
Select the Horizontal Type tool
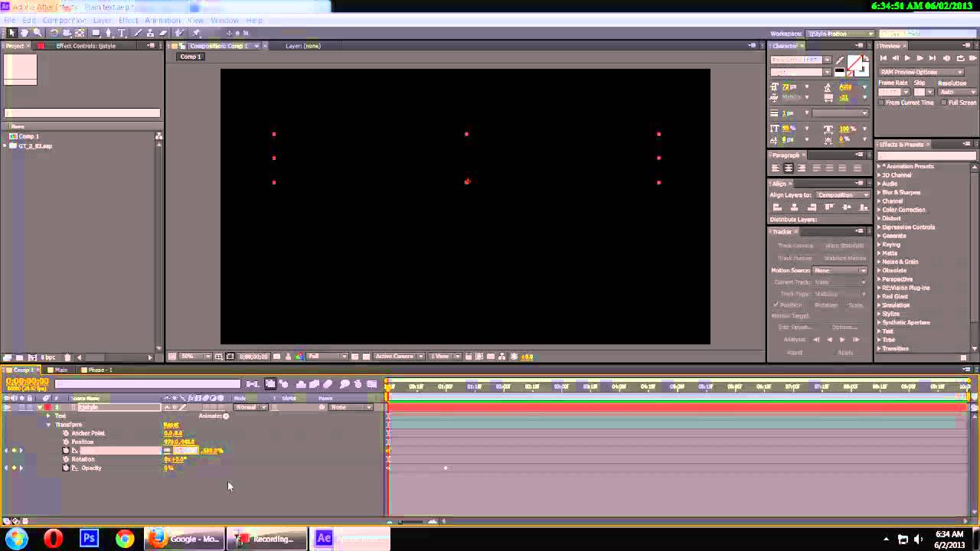tap(122, 33)
